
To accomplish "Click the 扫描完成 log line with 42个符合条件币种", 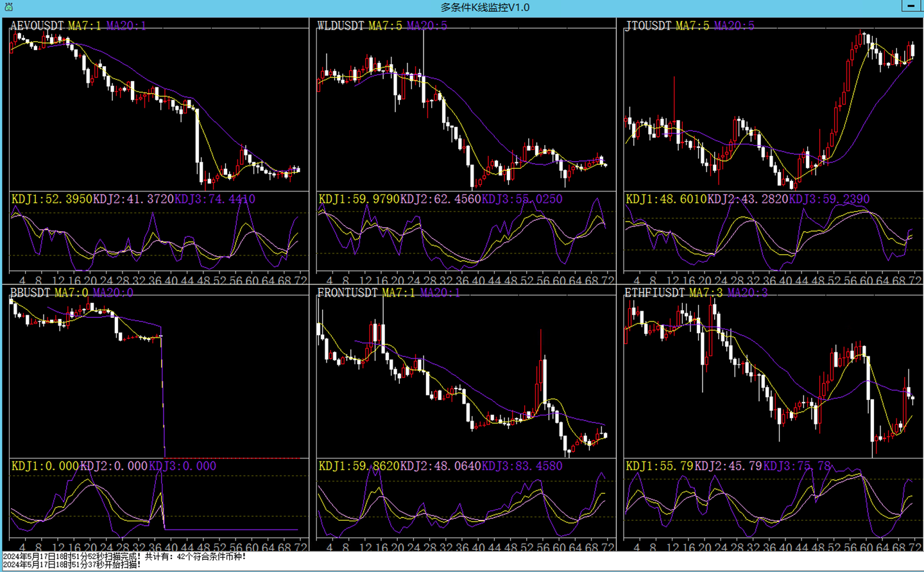I will (124, 557).
